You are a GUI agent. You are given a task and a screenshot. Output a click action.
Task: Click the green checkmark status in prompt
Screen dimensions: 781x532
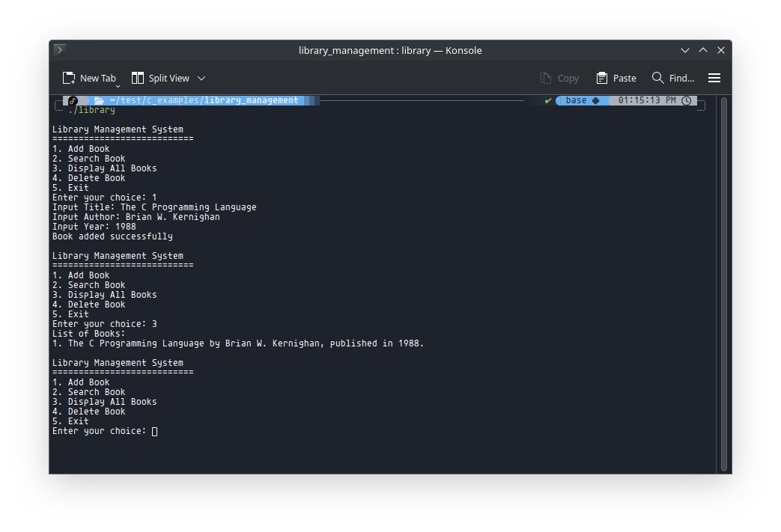coord(548,100)
